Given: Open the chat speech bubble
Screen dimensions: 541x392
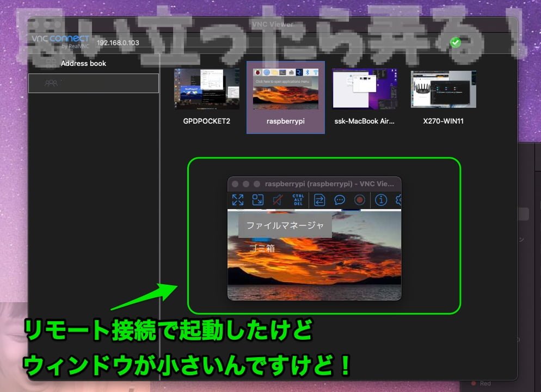Looking at the screenshot, I should (x=340, y=200).
